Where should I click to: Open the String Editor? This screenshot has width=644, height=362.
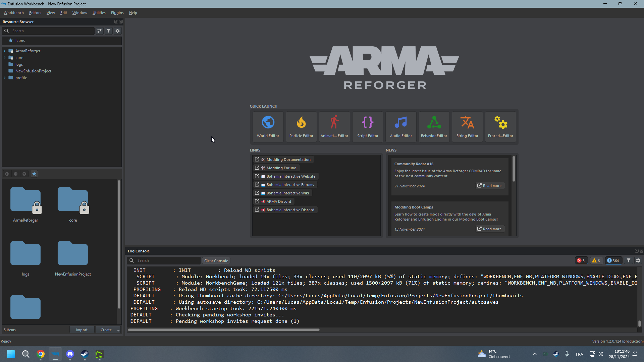tap(467, 127)
